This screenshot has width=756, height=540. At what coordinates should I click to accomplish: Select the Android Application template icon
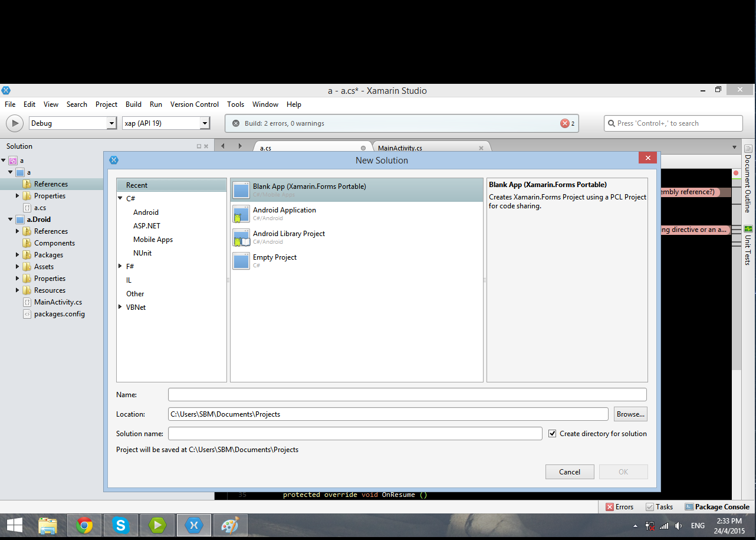(241, 214)
